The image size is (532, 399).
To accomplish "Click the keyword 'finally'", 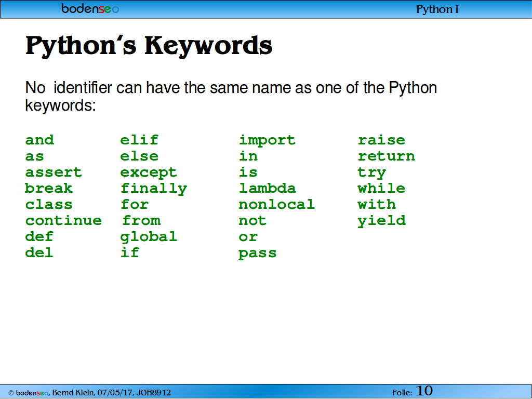I will pyautogui.click(x=154, y=189).
